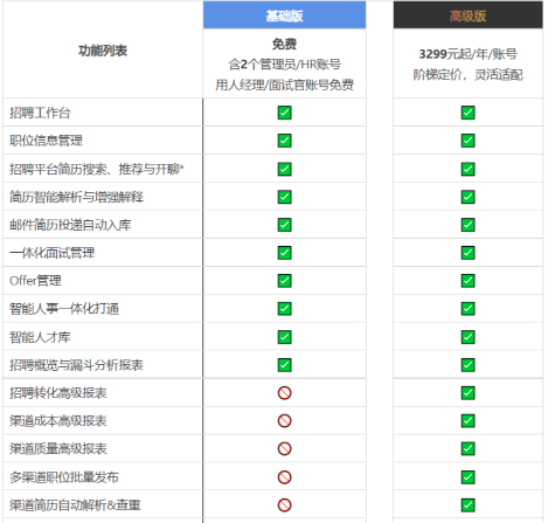Viewport: 546px width, 523px height.
Task: Click 高级版 checkmark for 简历智能解析
Action: [468, 197]
